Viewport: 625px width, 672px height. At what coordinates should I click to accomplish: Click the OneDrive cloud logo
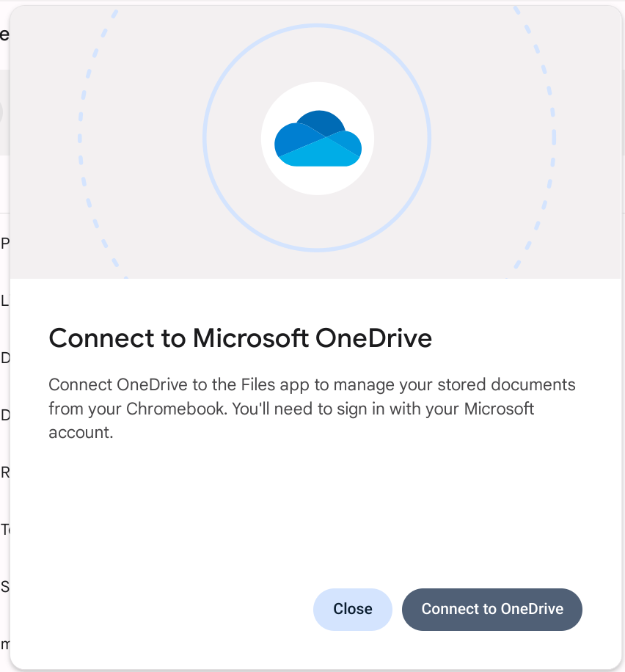coord(318,139)
